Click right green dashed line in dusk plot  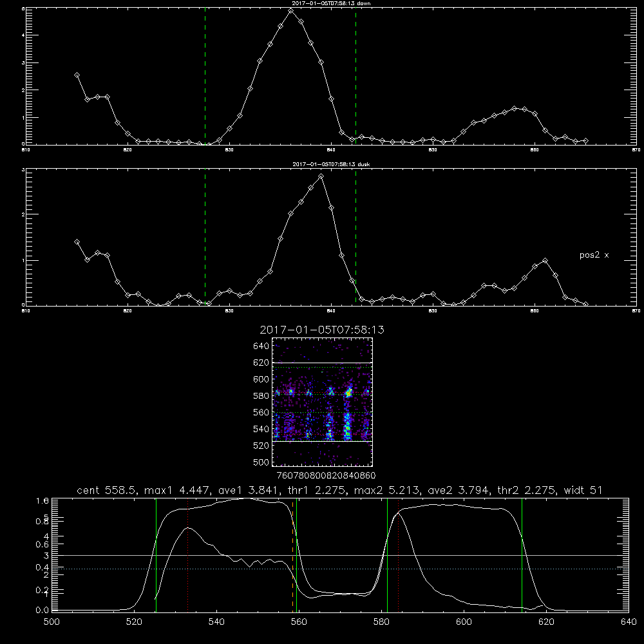[355, 237]
